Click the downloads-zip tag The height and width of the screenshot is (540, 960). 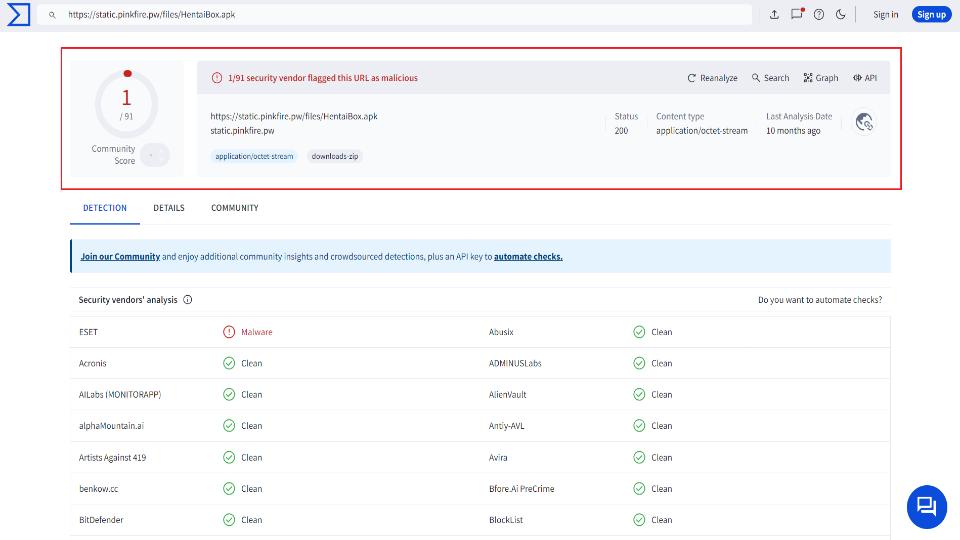click(335, 156)
